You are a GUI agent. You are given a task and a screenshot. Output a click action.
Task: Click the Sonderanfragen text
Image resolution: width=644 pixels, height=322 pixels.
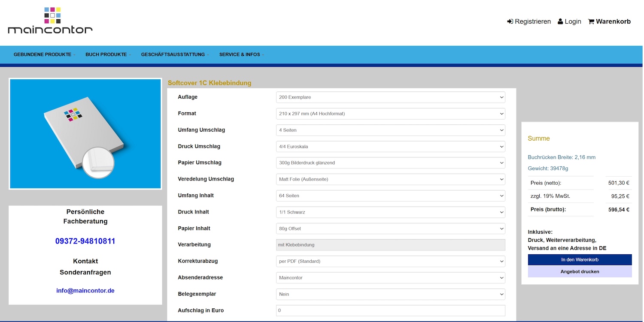tap(85, 272)
